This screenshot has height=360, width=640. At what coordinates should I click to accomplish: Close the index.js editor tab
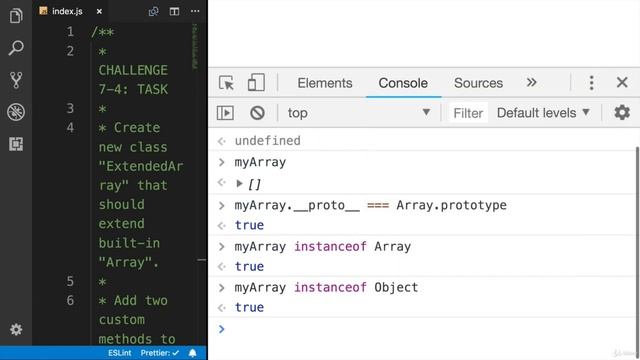pyautogui.click(x=99, y=11)
